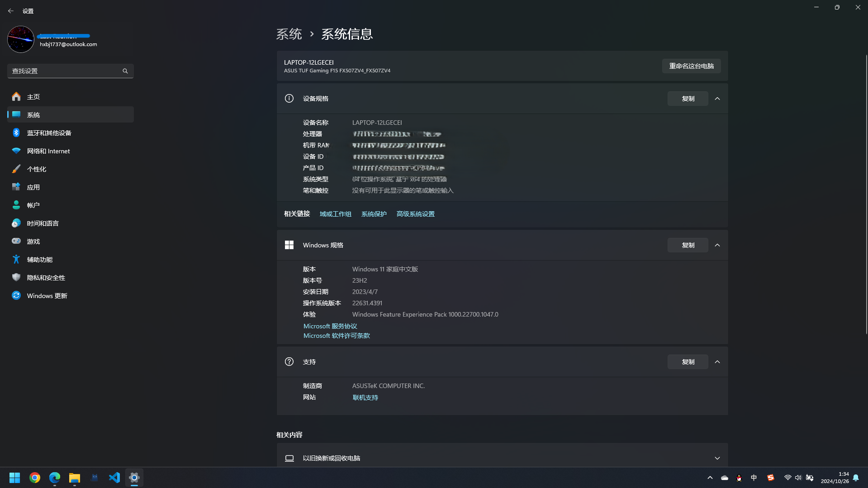
Task: Click the search icon in 查找设置
Action: [x=125, y=71]
